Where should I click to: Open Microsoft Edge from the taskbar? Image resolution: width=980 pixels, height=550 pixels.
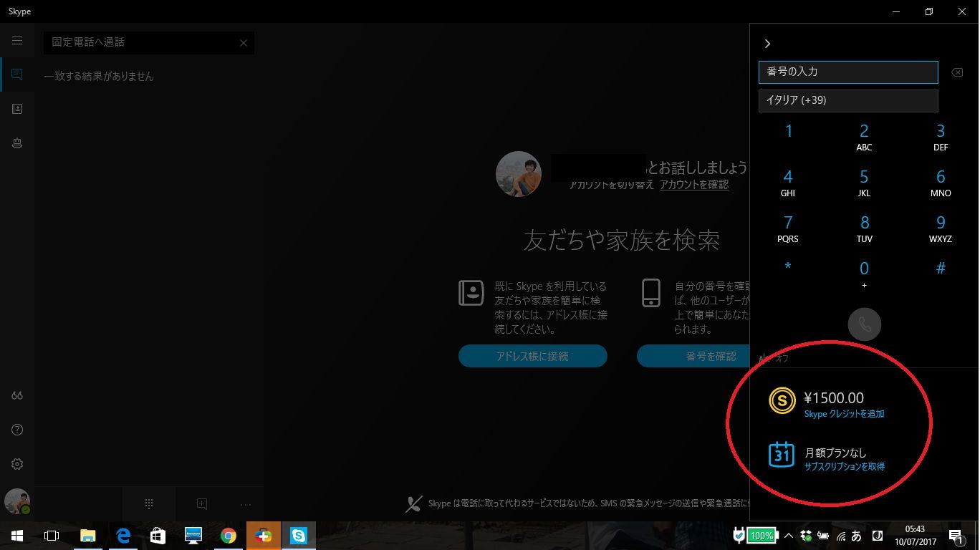click(123, 536)
